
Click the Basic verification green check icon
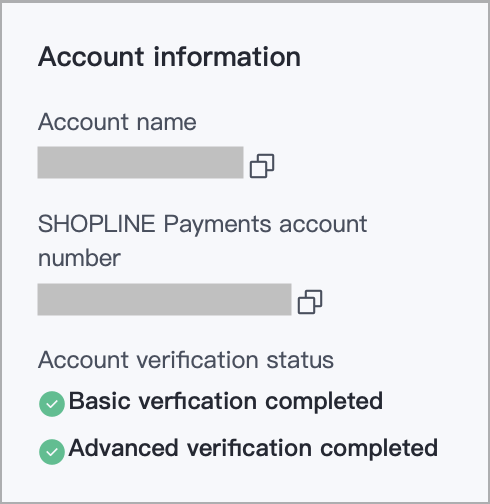pyautogui.click(x=52, y=404)
